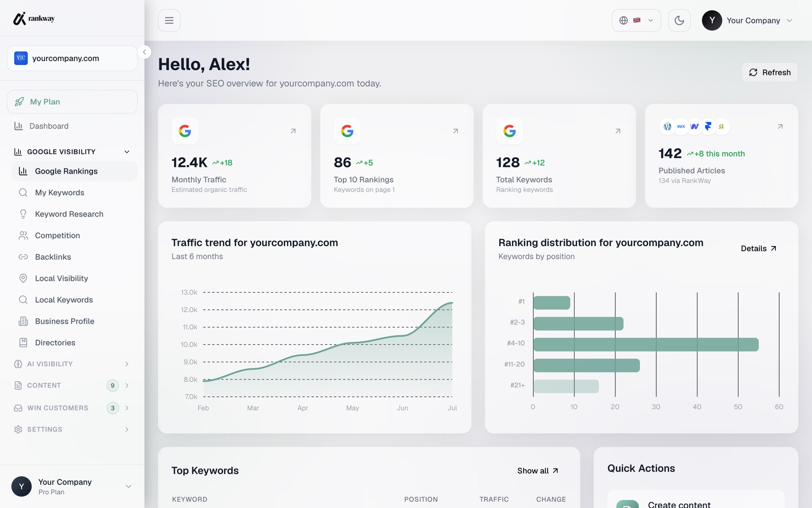Click the CHANGE column header
The image size is (812, 508).
coord(551,499)
